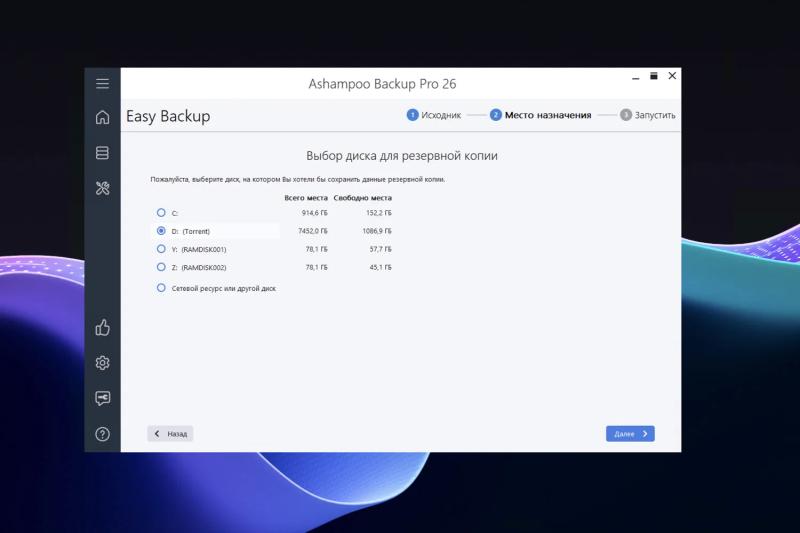Click the 'Всего места' column header
The image size is (800, 533).
pos(306,198)
